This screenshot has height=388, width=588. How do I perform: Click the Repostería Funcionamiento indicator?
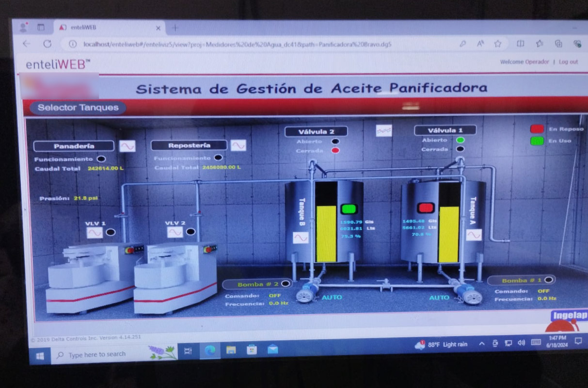click(218, 158)
